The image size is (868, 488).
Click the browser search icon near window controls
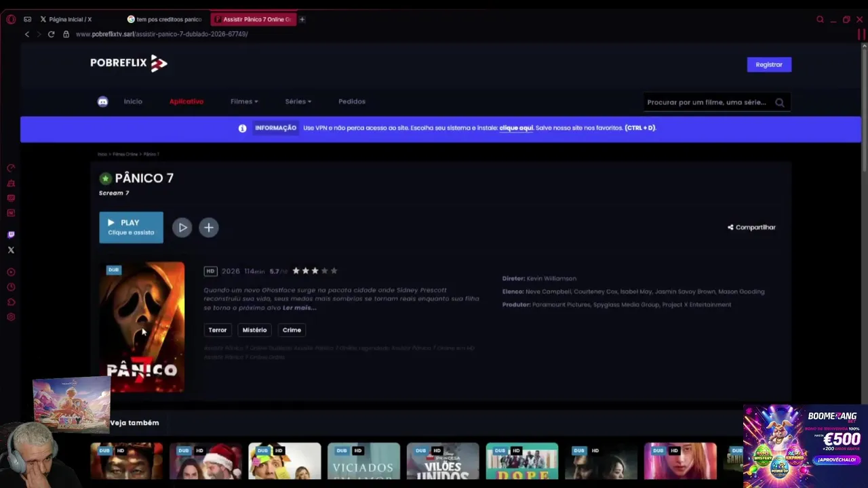click(x=820, y=19)
